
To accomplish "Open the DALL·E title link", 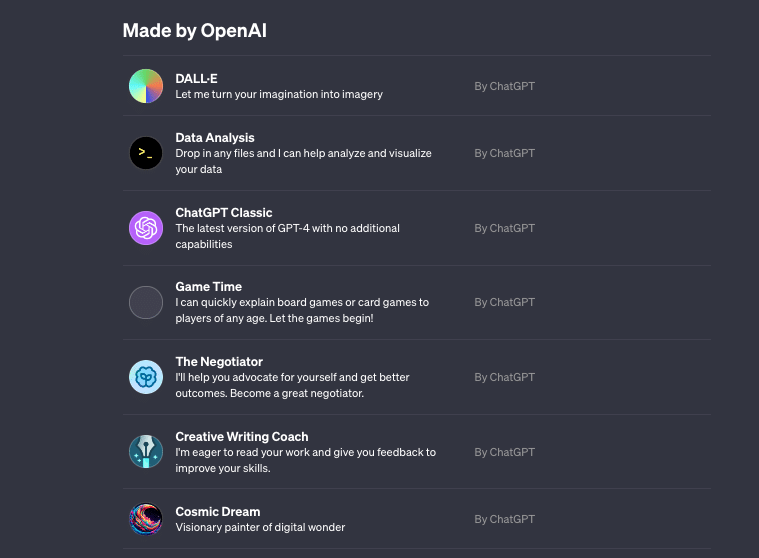I will [x=196, y=78].
